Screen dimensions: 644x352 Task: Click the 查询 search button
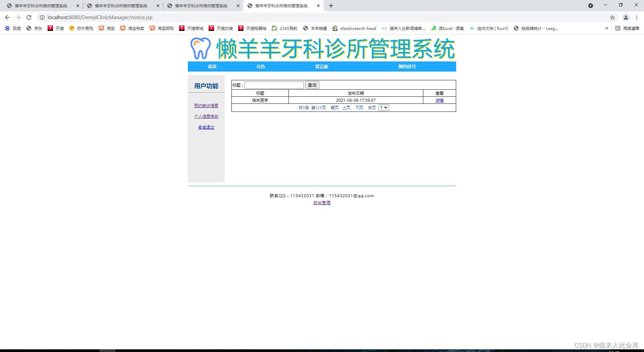(312, 85)
